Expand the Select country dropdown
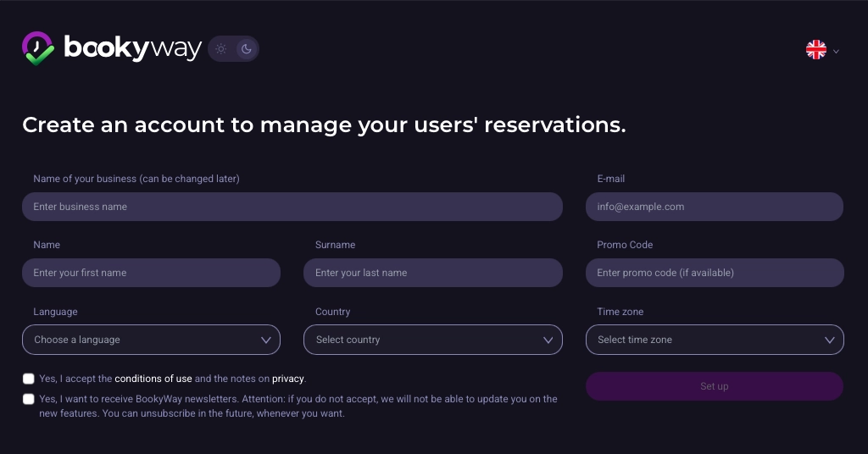Image resolution: width=868 pixels, height=454 pixels. [421, 340]
